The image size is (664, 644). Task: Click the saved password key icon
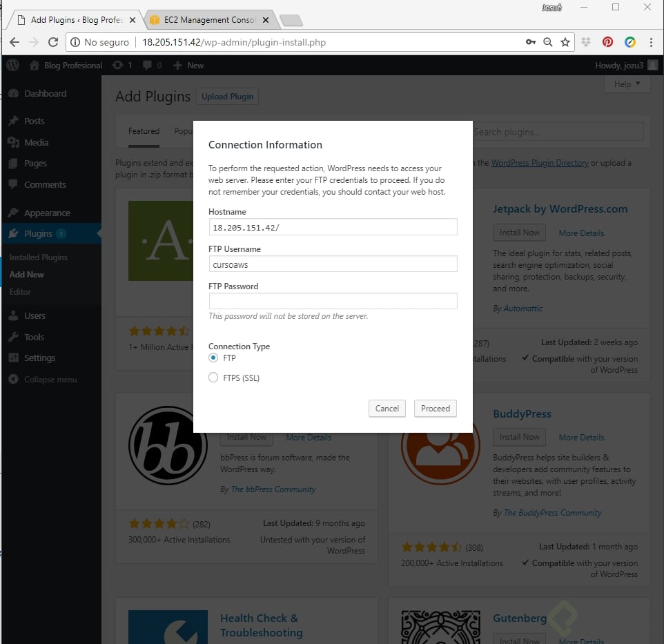531,42
